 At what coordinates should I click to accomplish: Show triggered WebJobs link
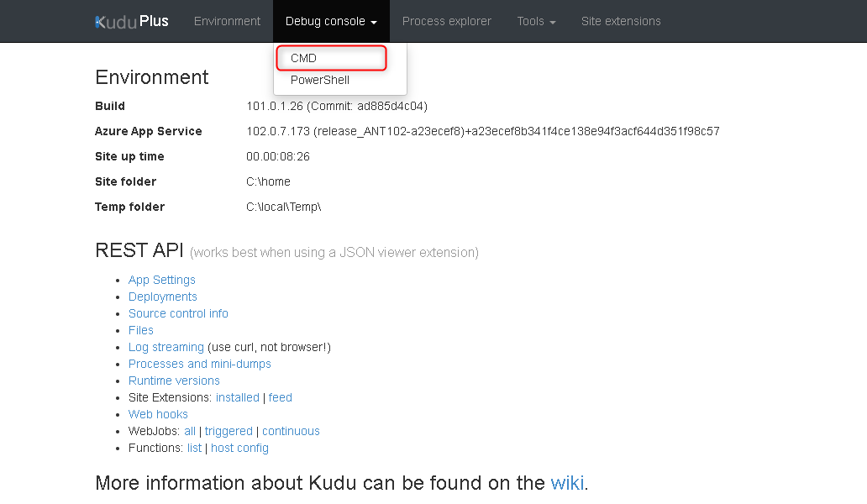pyautogui.click(x=229, y=431)
